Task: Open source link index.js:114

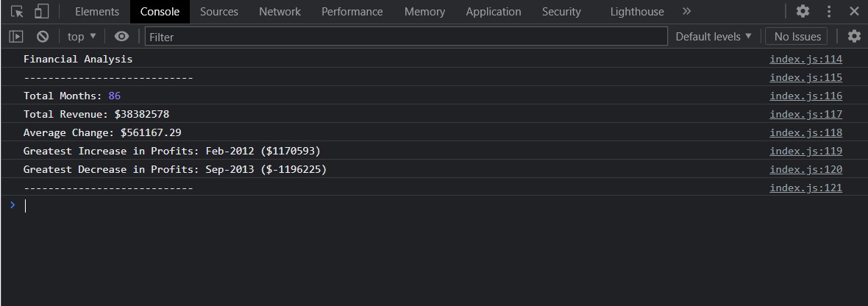Action: coord(805,60)
